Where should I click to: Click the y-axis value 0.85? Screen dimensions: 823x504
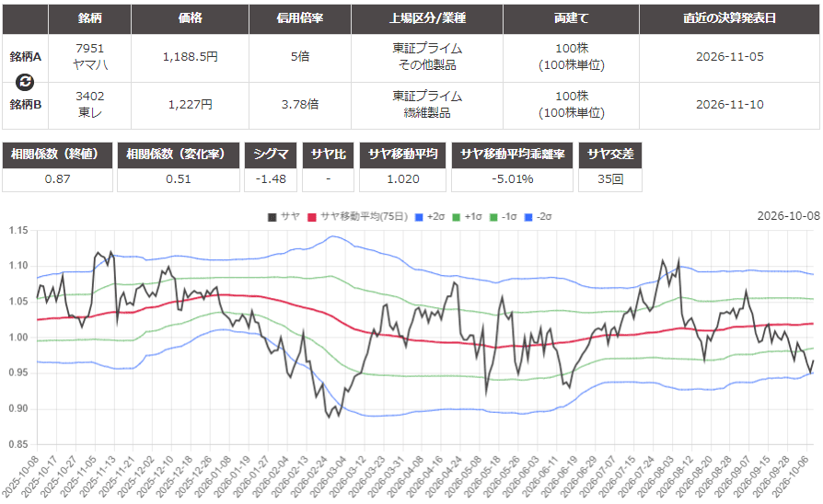[18, 444]
